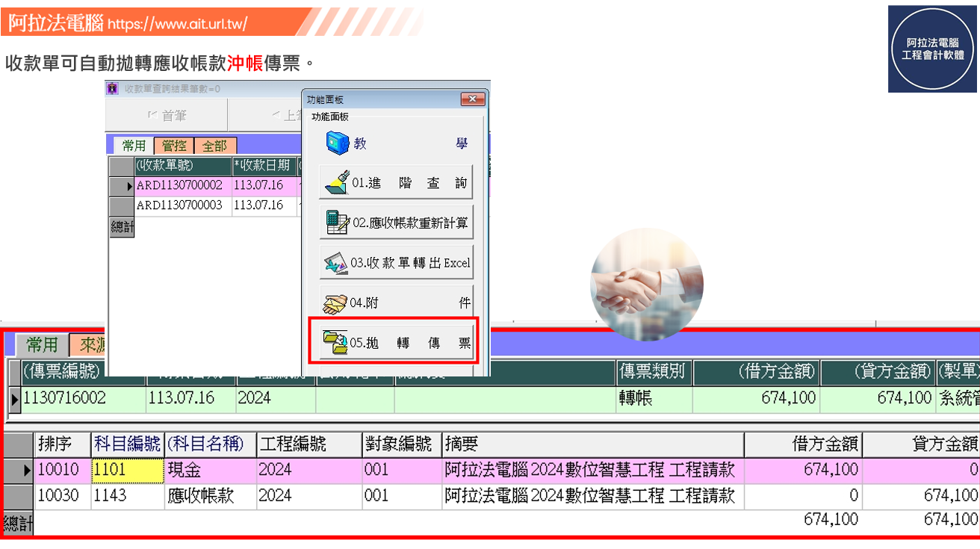This screenshot has width=980, height=549.
Task: Click 科目編號 column header
Action: tap(127, 444)
